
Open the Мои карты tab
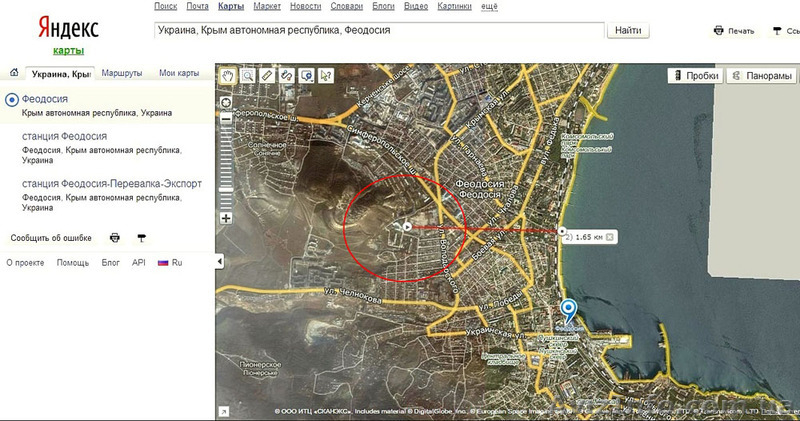[x=180, y=74]
